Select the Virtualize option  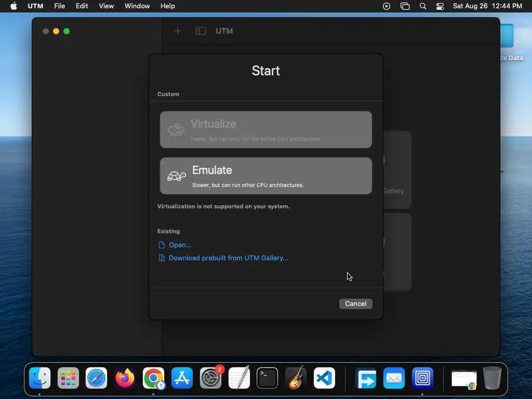[x=265, y=129]
